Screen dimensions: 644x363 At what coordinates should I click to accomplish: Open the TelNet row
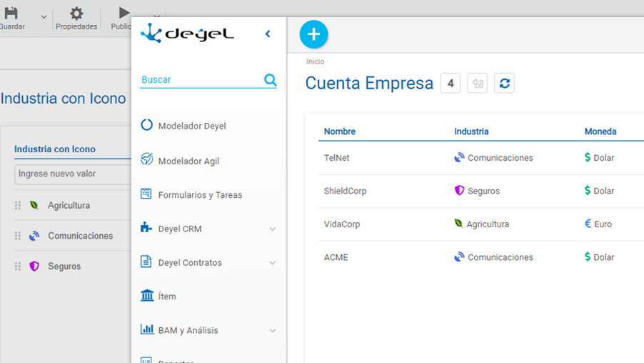click(x=481, y=158)
